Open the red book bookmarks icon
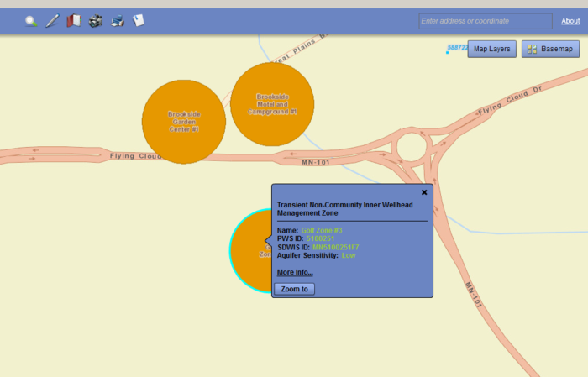 point(74,21)
